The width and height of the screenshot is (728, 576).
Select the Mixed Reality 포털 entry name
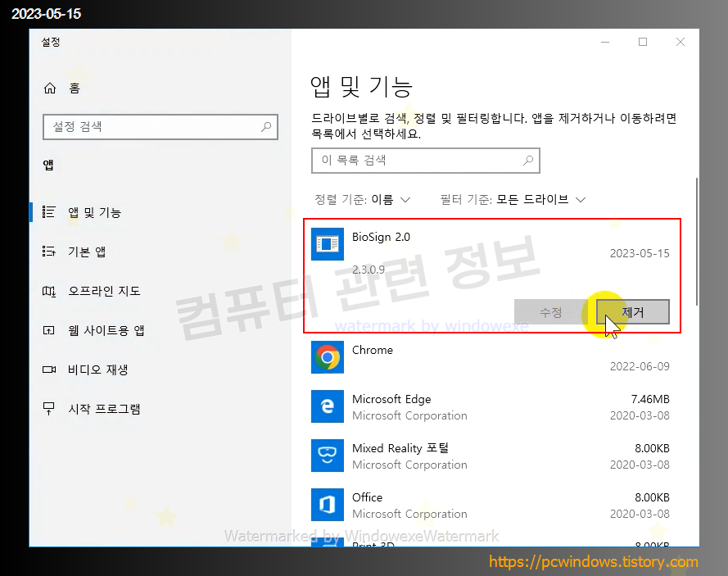400,448
